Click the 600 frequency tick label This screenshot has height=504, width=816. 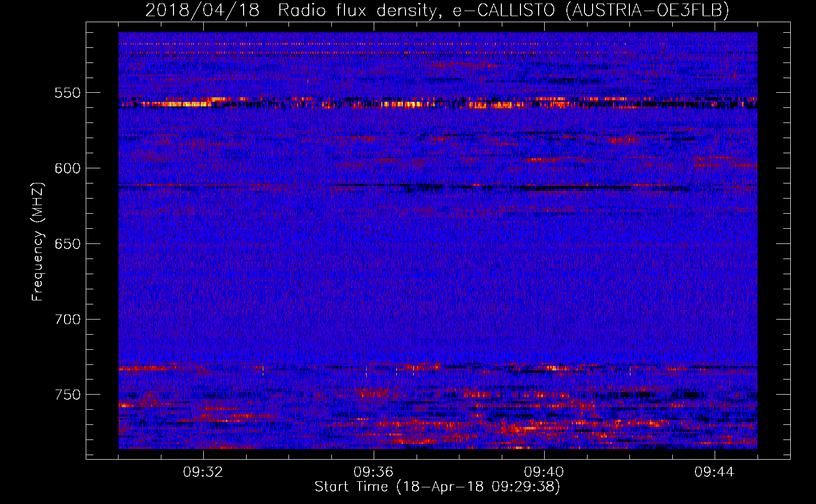click(x=68, y=168)
